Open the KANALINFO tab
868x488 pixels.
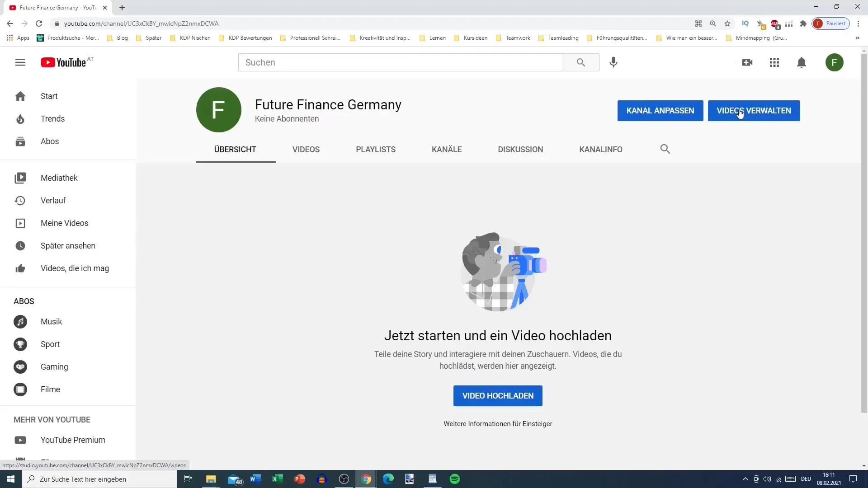point(601,150)
